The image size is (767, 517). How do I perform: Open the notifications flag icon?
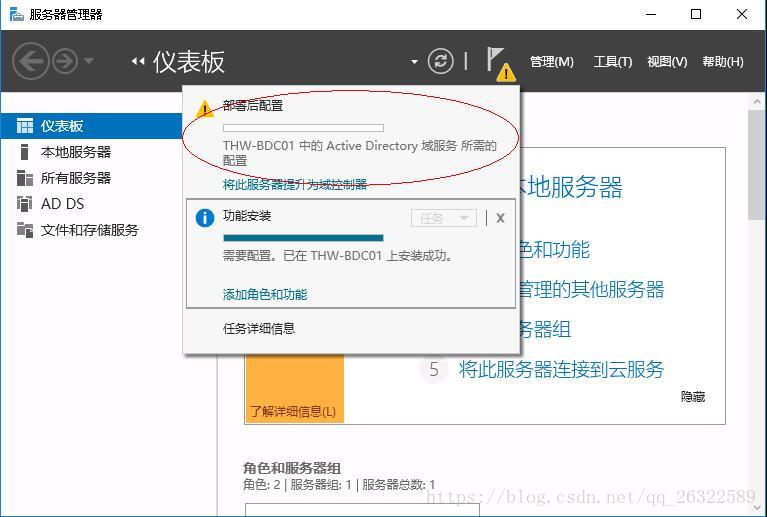click(500, 64)
